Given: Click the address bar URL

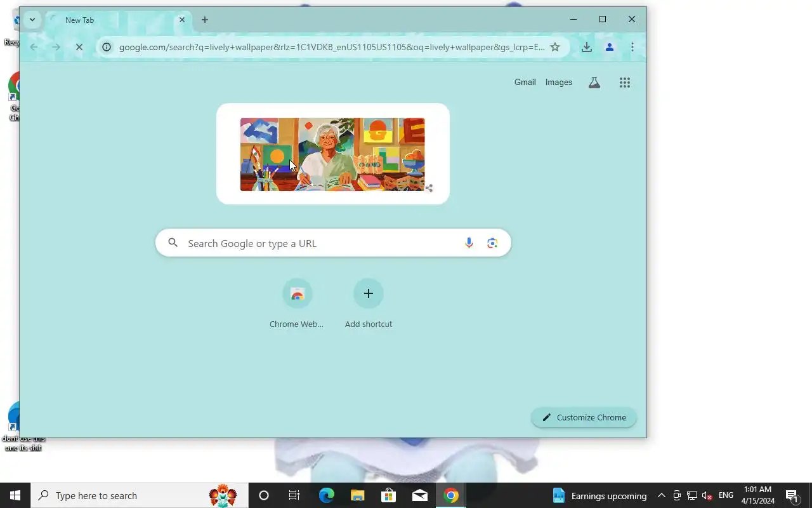Looking at the screenshot, I should point(332,47).
